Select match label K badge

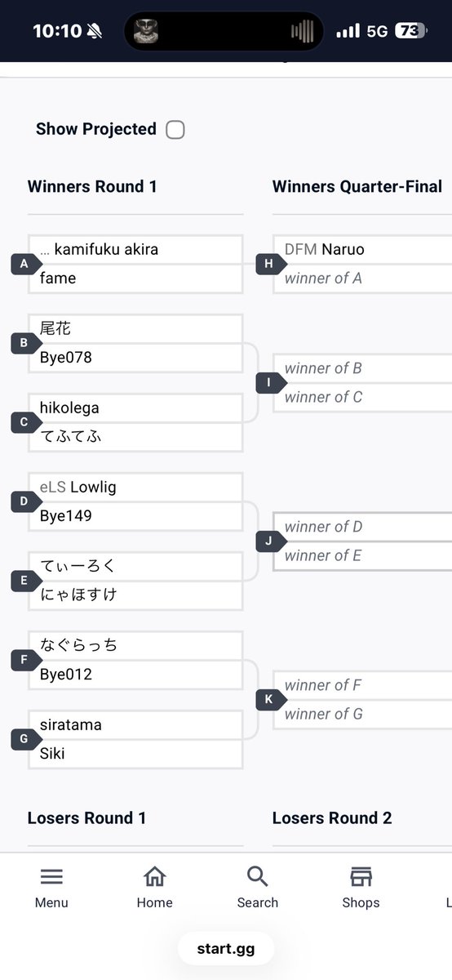269,700
